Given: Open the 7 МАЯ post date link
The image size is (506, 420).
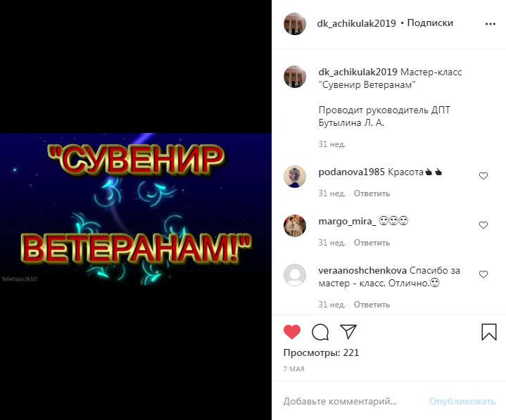Looking at the screenshot, I should (293, 369).
